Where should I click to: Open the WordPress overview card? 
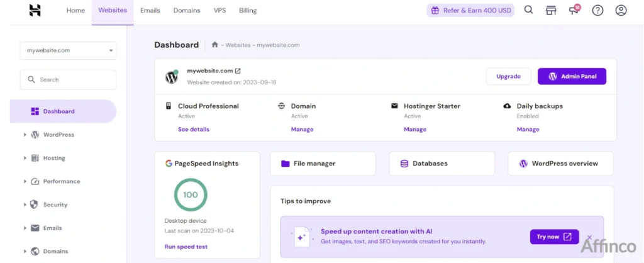tap(560, 164)
